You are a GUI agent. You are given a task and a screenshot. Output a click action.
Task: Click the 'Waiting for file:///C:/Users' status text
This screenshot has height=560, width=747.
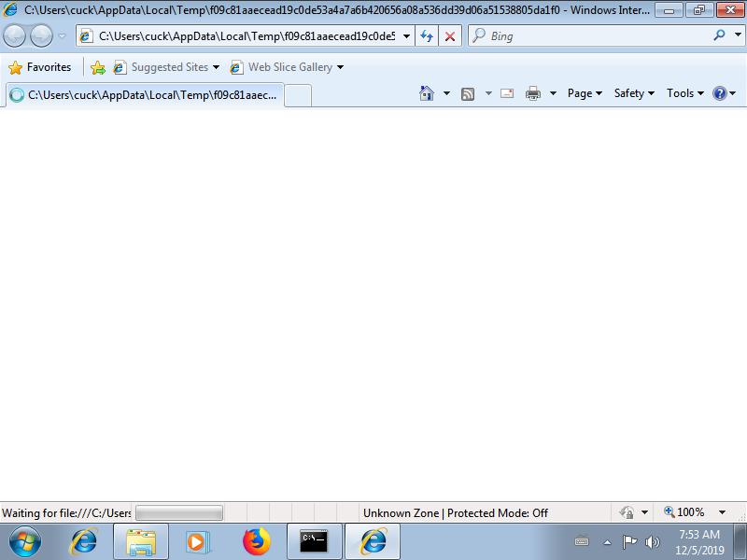[x=66, y=513]
